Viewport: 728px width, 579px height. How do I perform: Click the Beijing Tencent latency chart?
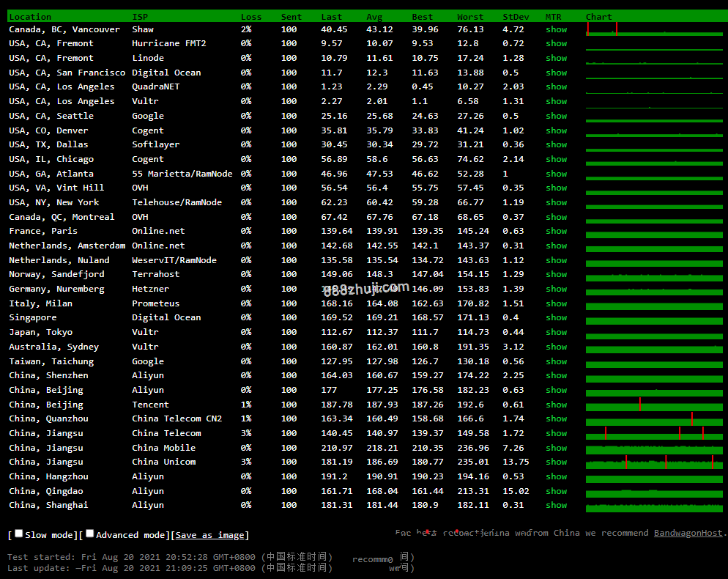pos(654,405)
